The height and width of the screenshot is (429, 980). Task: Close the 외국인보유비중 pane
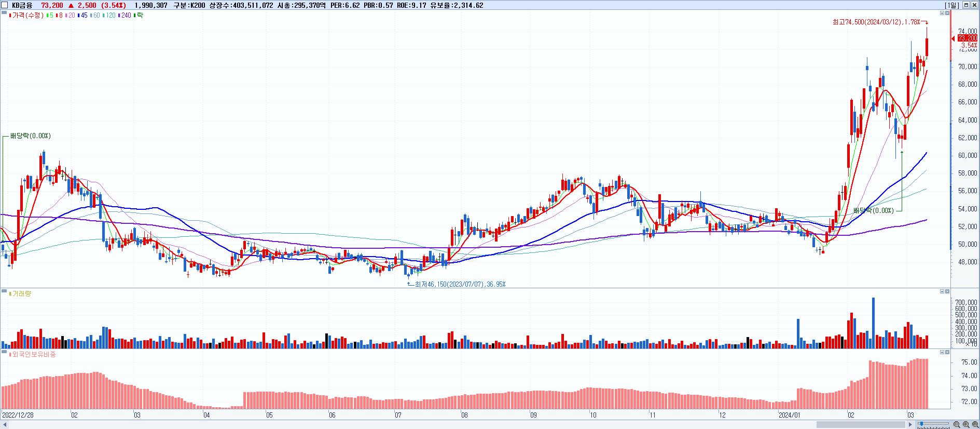pos(947,353)
